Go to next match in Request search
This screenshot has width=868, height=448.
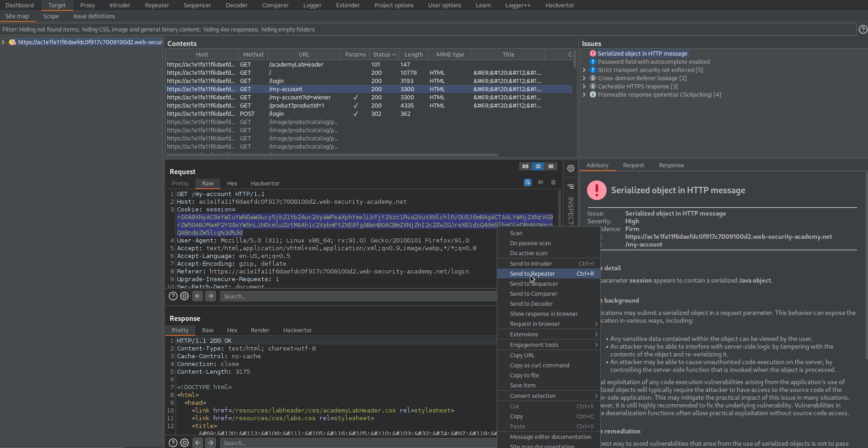tap(210, 296)
